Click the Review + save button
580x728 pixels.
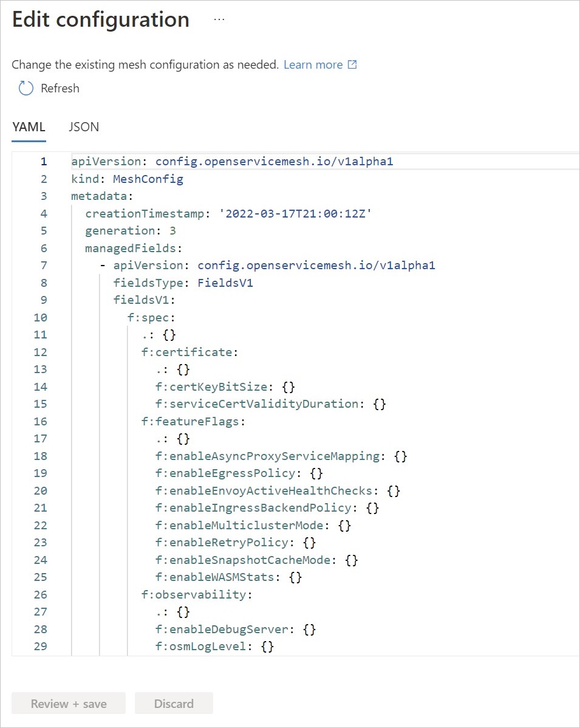point(69,704)
